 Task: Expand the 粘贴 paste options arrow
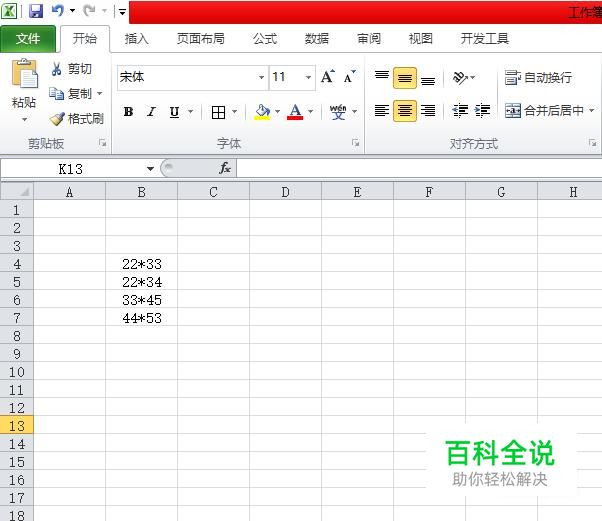(24, 120)
